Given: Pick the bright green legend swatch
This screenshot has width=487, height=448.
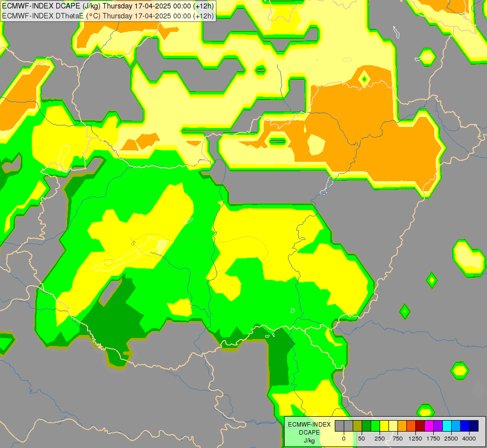Looking at the screenshot, I should coord(375,426).
